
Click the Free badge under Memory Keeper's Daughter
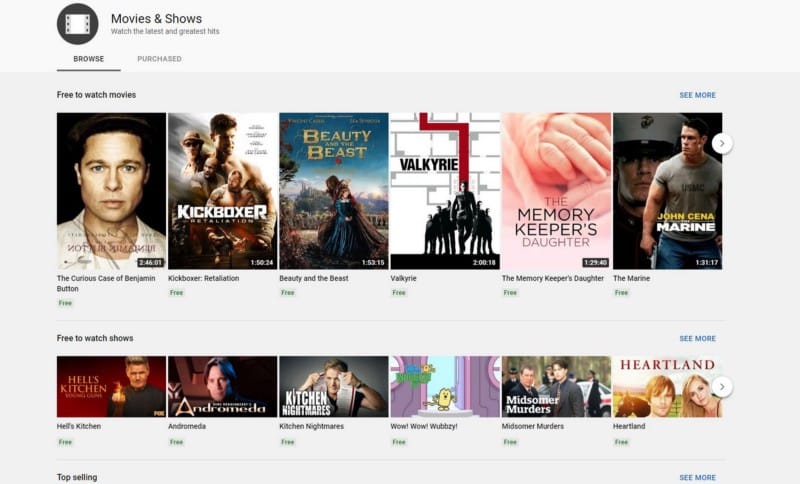pos(510,293)
